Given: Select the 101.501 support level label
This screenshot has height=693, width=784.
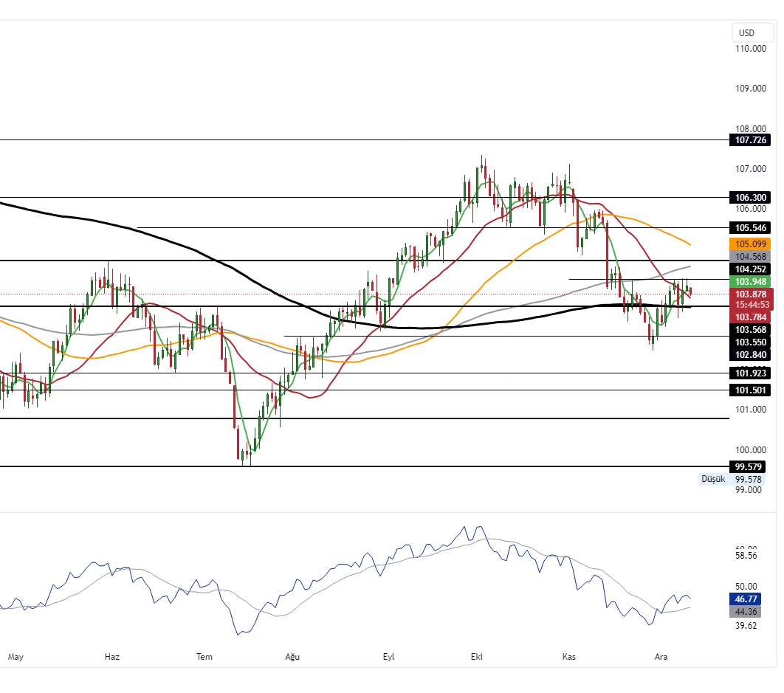Looking at the screenshot, I should 749,390.
